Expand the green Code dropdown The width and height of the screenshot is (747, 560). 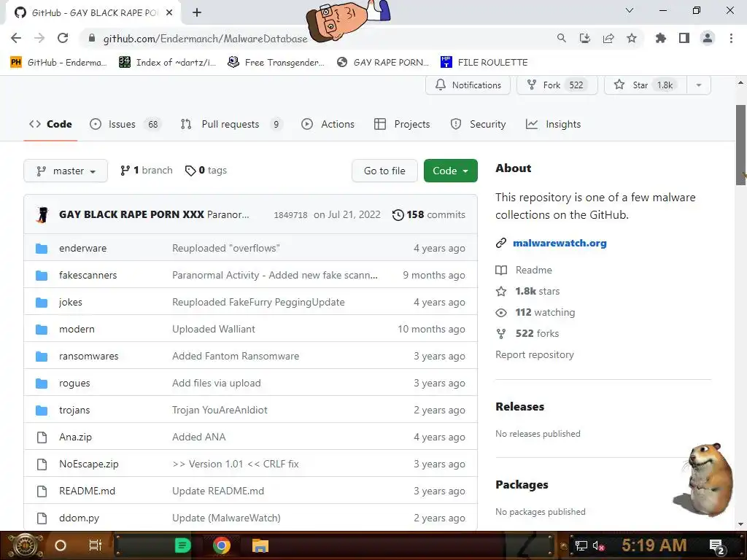click(450, 171)
